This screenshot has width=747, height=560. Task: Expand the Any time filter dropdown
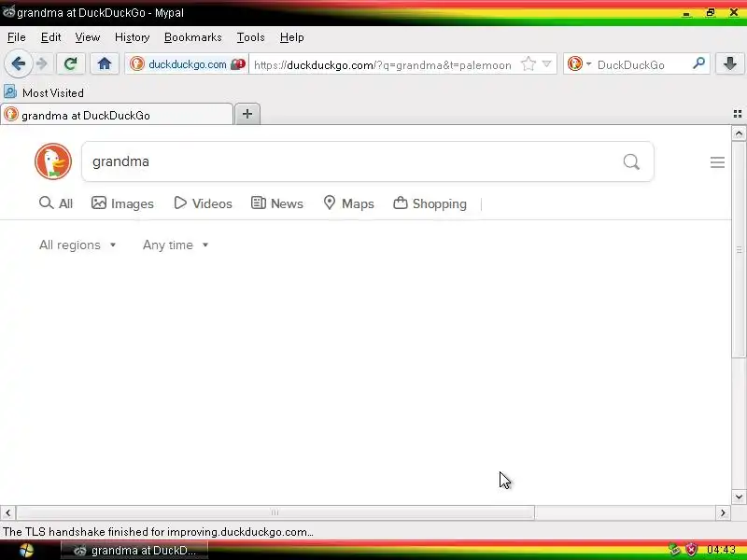click(176, 245)
